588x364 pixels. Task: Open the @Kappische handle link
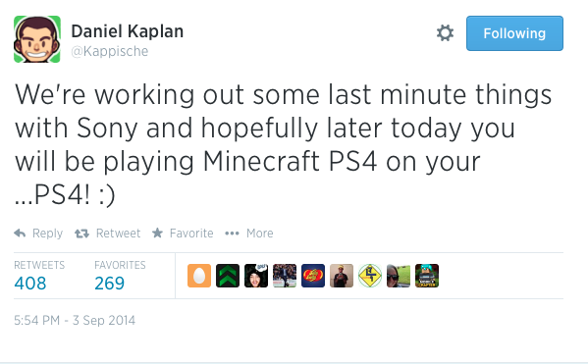coord(110,51)
